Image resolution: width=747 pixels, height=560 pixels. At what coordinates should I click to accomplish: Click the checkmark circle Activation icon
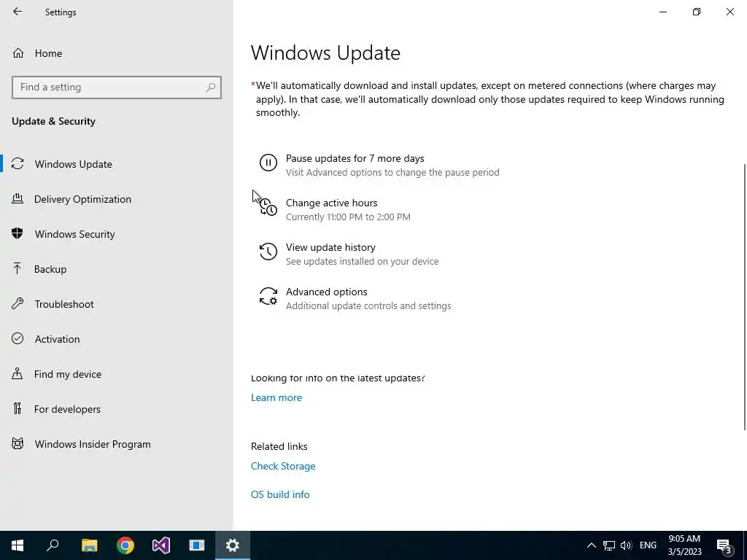pyautogui.click(x=18, y=338)
